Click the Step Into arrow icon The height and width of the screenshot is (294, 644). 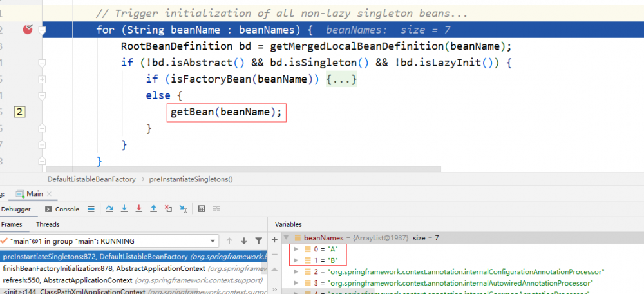click(x=124, y=209)
